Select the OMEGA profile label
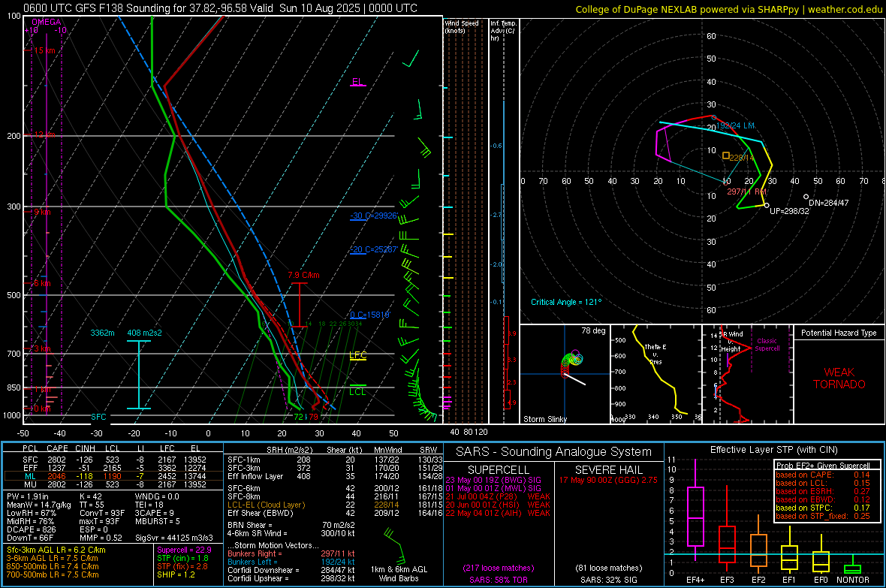This screenshot has height=588, width=886. pyautogui.click(x=47, y=22)
